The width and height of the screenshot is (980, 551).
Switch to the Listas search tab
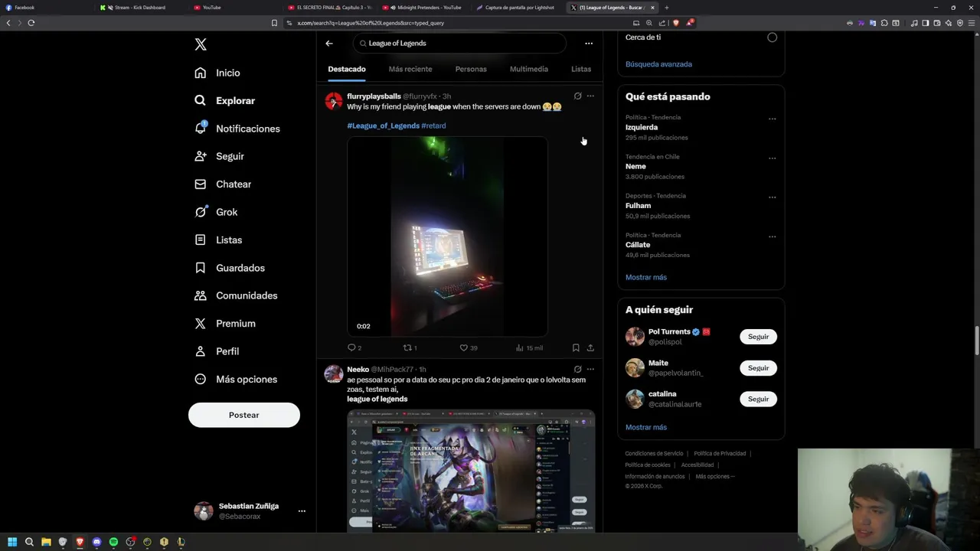click(x=581, y=69)
